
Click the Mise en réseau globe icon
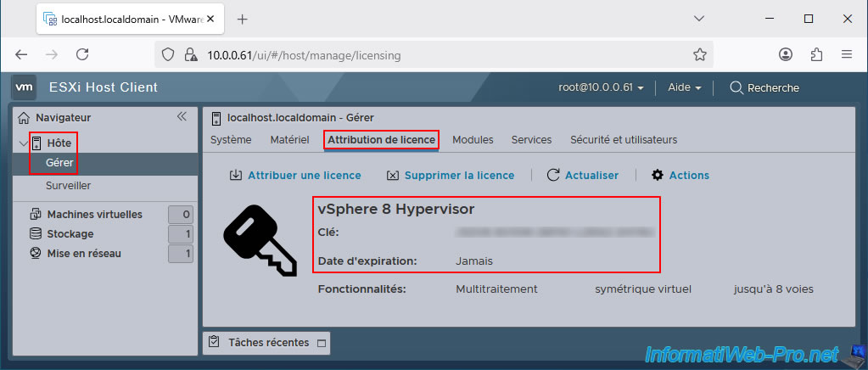coord(36,253)
